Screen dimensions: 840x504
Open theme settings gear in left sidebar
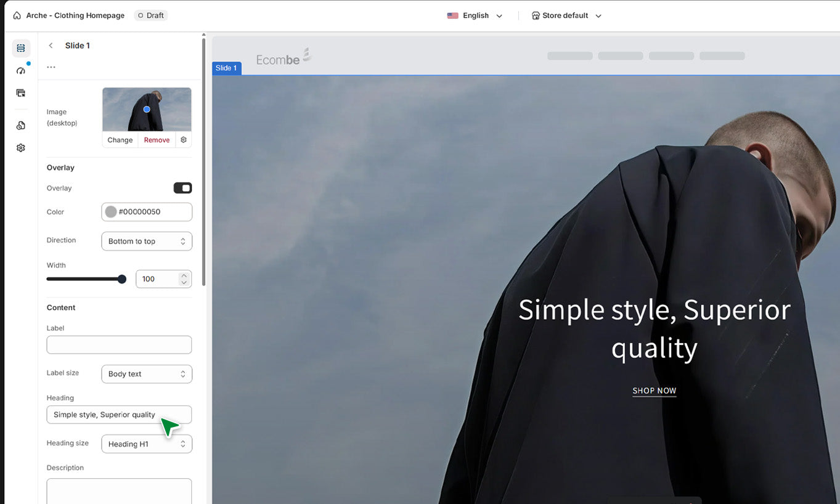click(21, 148)
